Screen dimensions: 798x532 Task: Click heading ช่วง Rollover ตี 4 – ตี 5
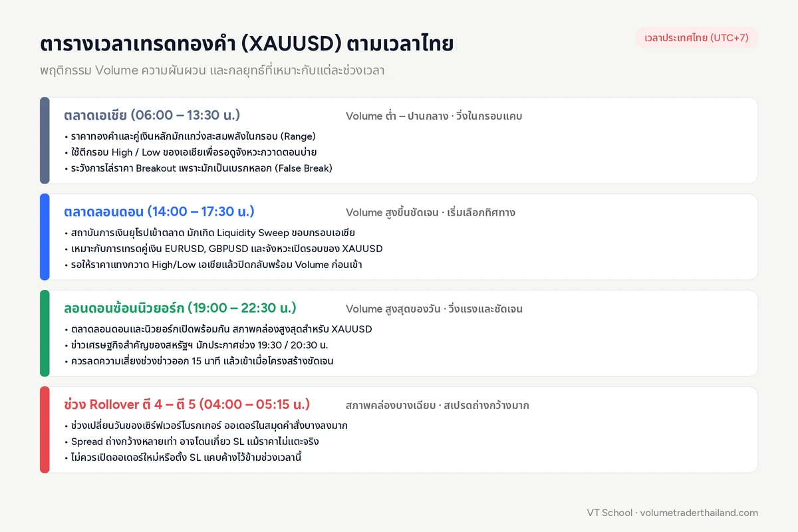[187, 404]
